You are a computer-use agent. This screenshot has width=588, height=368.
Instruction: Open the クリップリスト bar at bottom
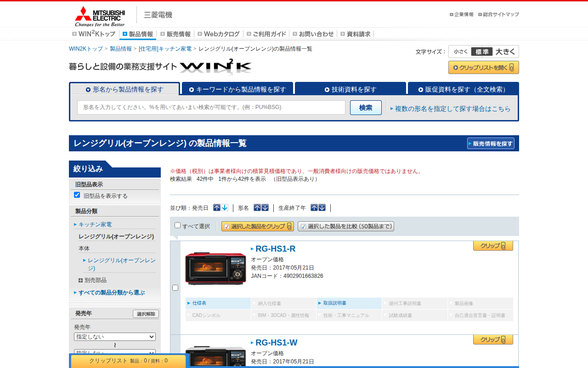point(128,361)
